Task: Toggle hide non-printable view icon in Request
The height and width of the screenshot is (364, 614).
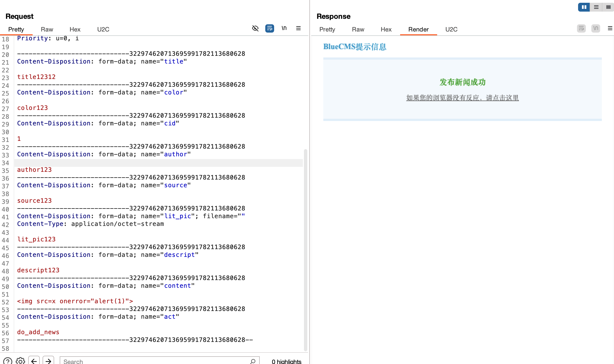Action: point(255,28)
